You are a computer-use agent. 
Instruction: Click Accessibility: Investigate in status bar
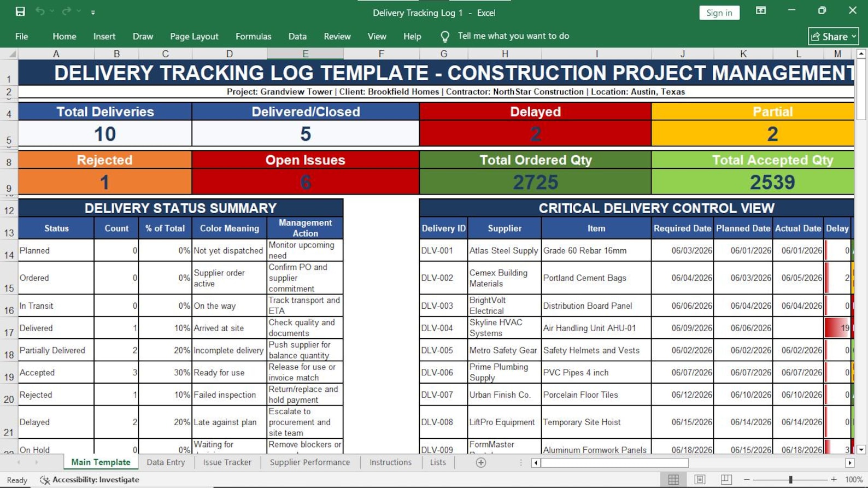click(90, 479)
